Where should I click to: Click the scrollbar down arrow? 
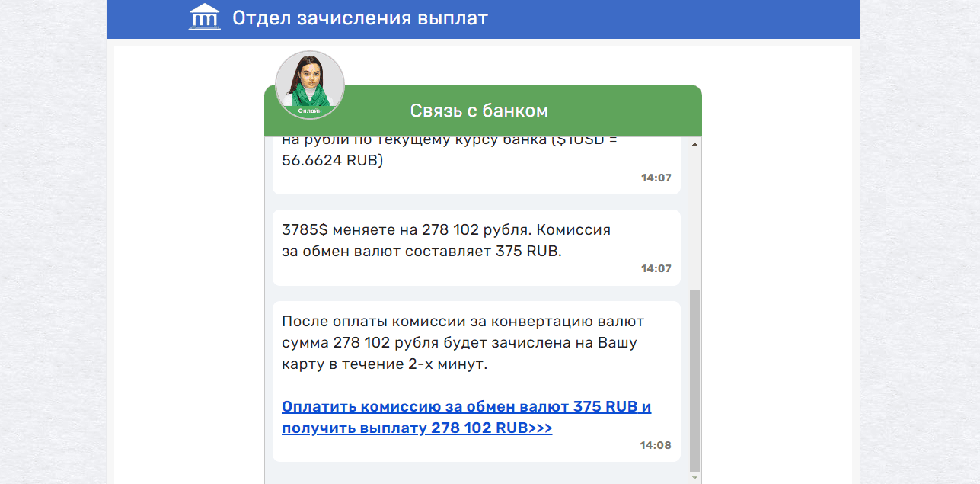tap(694, 477)
